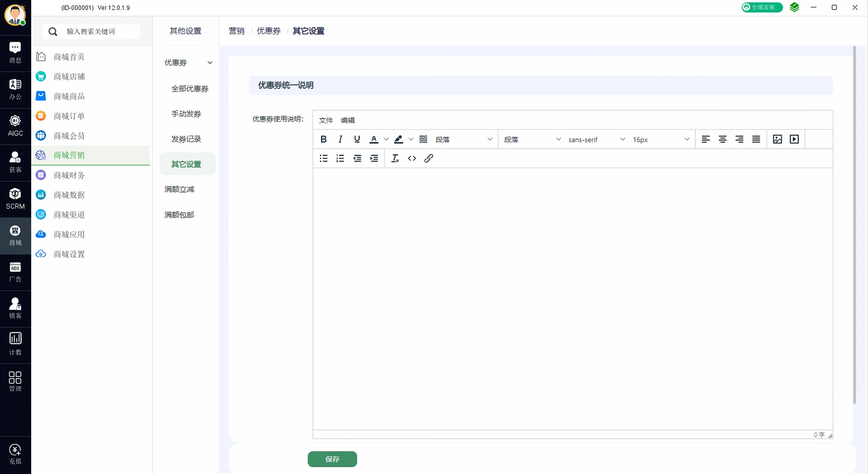Toggle bold formatting in the editor
This screenshot has width=868, height=474.
tap(323, 140)
